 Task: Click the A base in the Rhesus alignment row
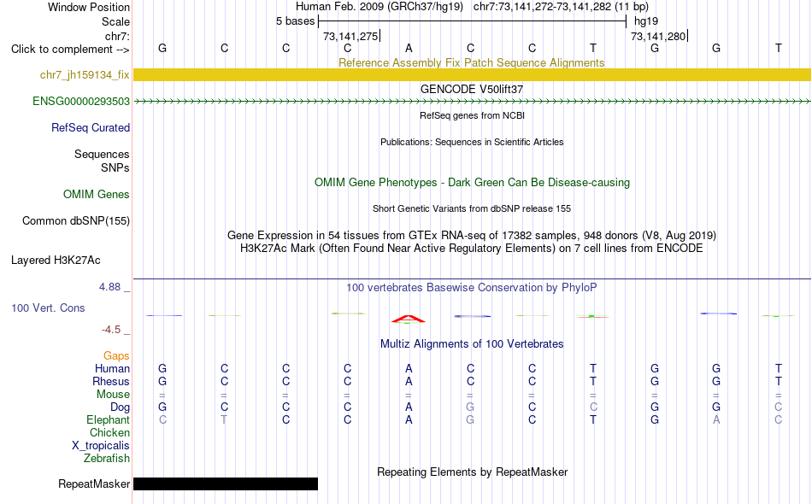pos(409,381)
